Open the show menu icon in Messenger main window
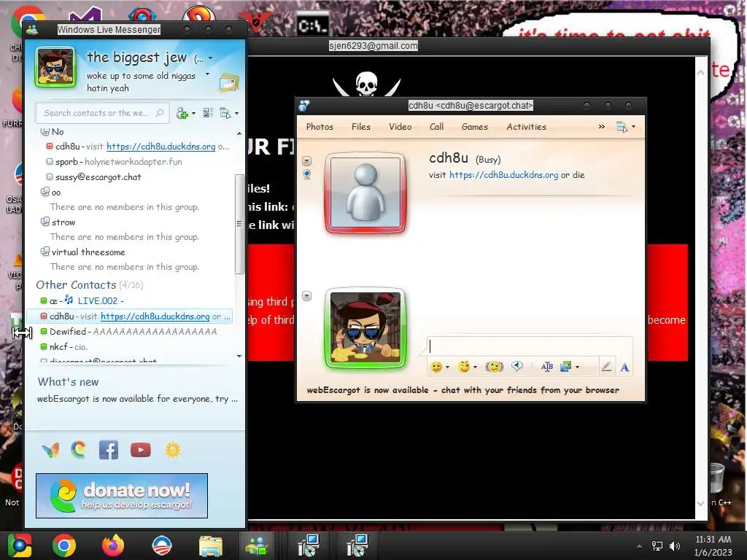Image resolution: width=747 pixels, height=560 pixels. tap(225, 113)
